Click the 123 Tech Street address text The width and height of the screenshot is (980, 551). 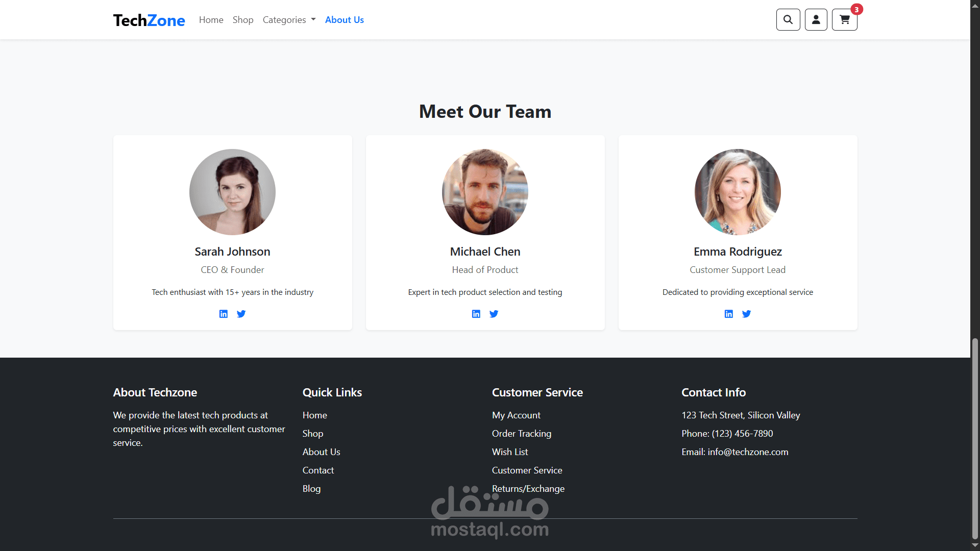pyautogui.click(x=741, y=415)
